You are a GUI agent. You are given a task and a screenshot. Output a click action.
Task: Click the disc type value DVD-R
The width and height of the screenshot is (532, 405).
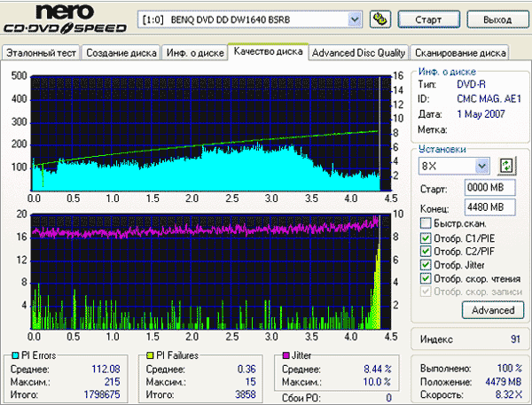[471, 84]
